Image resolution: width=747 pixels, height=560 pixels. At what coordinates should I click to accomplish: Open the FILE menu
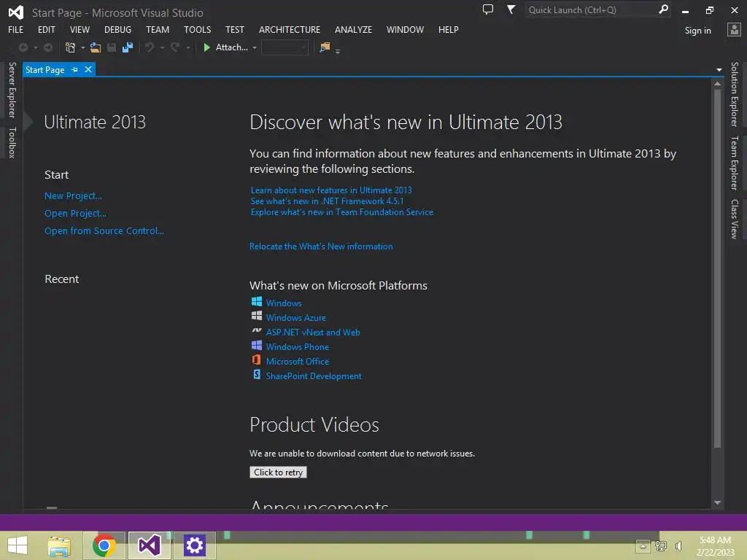(16, 29)
